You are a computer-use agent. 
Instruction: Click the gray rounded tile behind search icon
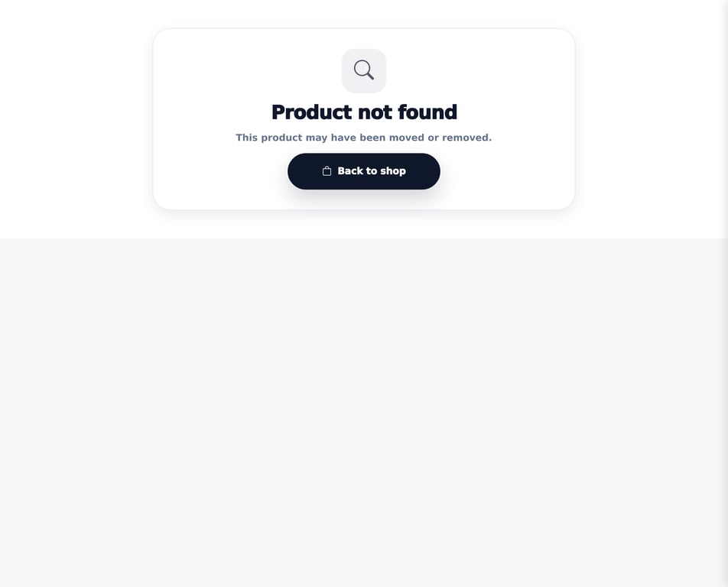point(363,70)
